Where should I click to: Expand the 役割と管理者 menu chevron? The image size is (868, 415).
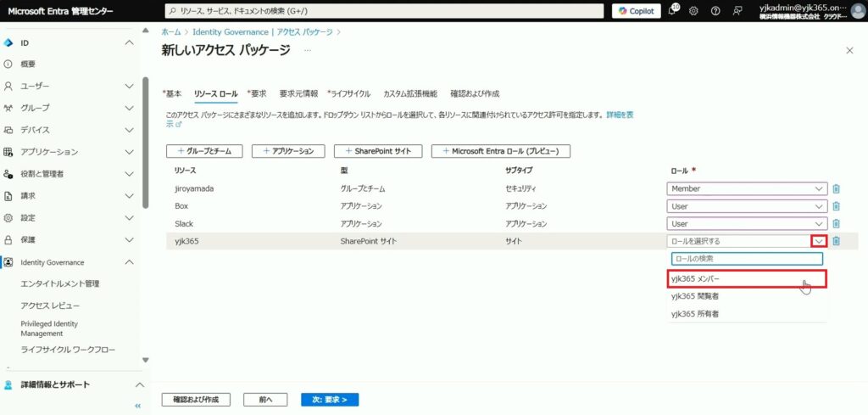[129, 174]
